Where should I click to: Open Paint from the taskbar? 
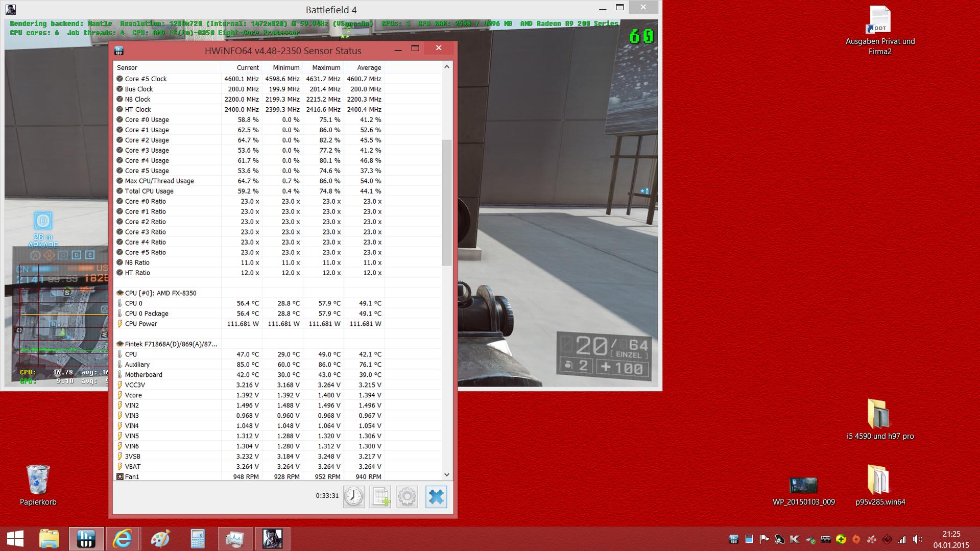point(160,539)
